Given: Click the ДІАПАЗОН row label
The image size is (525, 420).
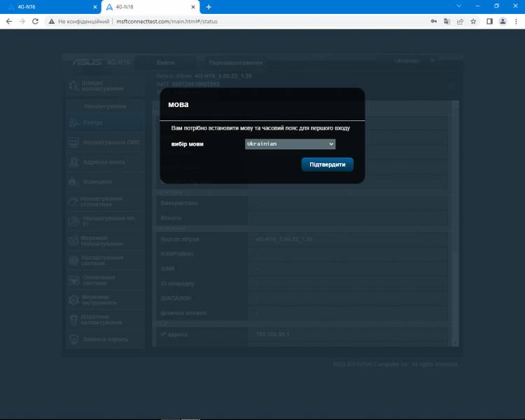Looking at the screenshot, I should click(176, 298).
